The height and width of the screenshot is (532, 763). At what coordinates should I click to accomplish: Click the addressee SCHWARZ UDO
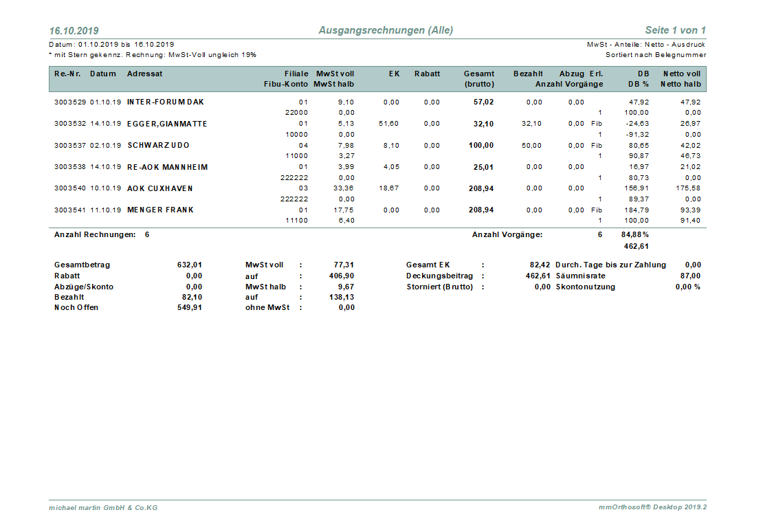tap(158, 146)
